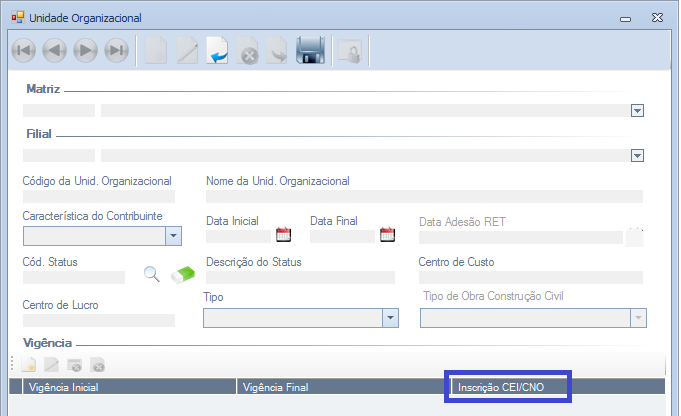Open the Tipo dropdown list
The image size is (681, 416).
[390, 318]
